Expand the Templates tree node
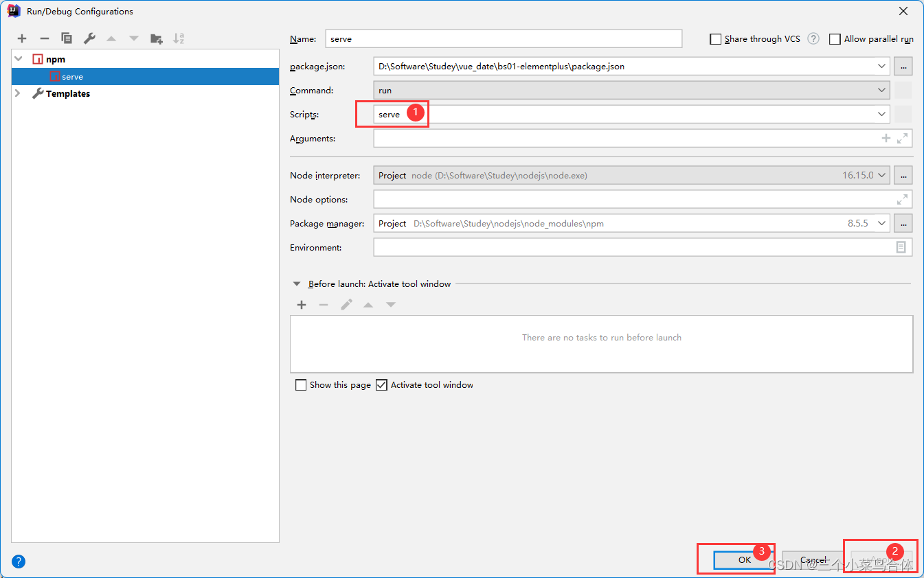Image resolution: width=924 pixels, height=578 pixels. [x=19, y=93]
